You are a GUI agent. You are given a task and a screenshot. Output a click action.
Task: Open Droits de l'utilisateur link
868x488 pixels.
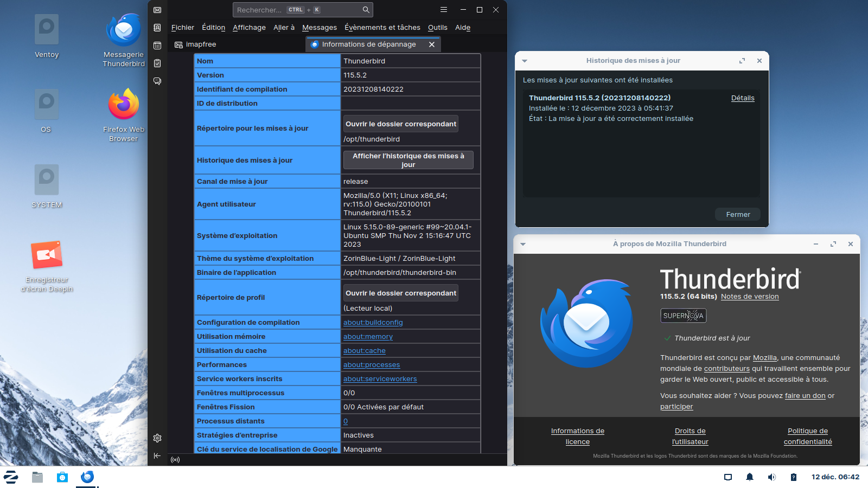point(690,436)
